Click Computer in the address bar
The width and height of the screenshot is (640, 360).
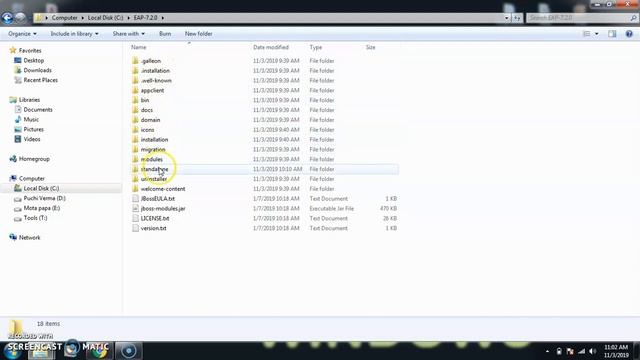(x=64, y=18)
